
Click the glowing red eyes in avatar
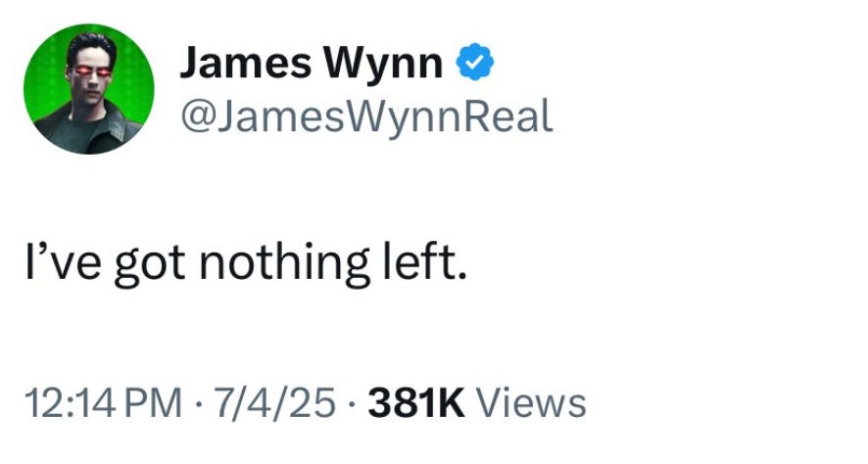point(90,70)
